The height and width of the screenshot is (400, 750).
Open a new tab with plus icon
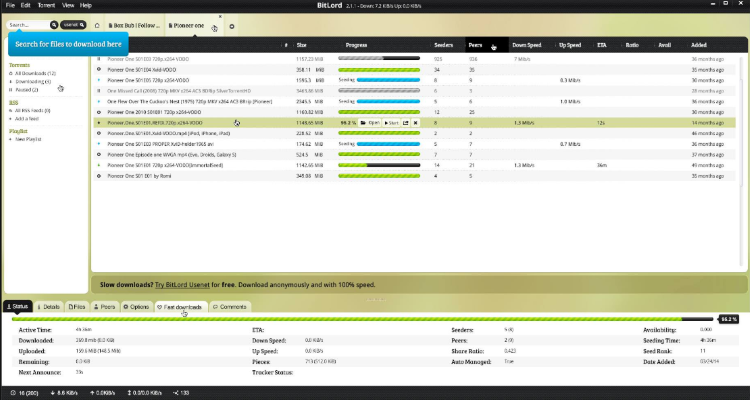[x=232, y=26]
